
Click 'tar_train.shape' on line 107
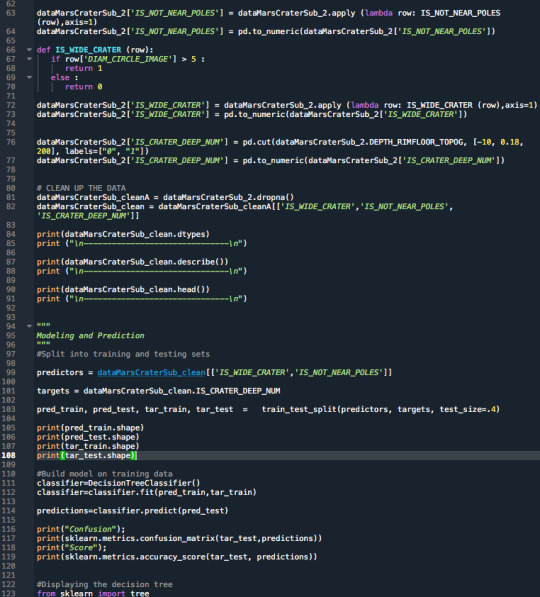[100, 446]
